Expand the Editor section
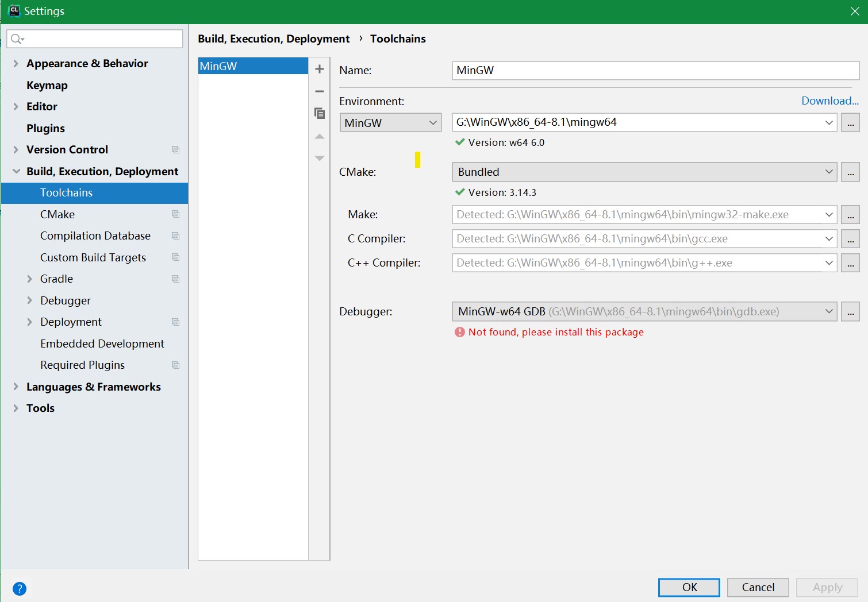The height and width of the screenshot is (602, 868). tap(16, 107)
